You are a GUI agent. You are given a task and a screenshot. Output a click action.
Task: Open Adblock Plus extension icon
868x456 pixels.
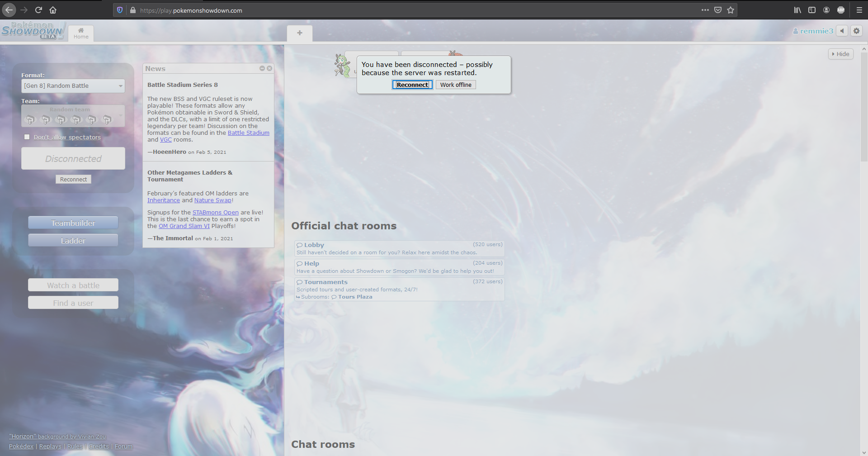pos(841,10)
